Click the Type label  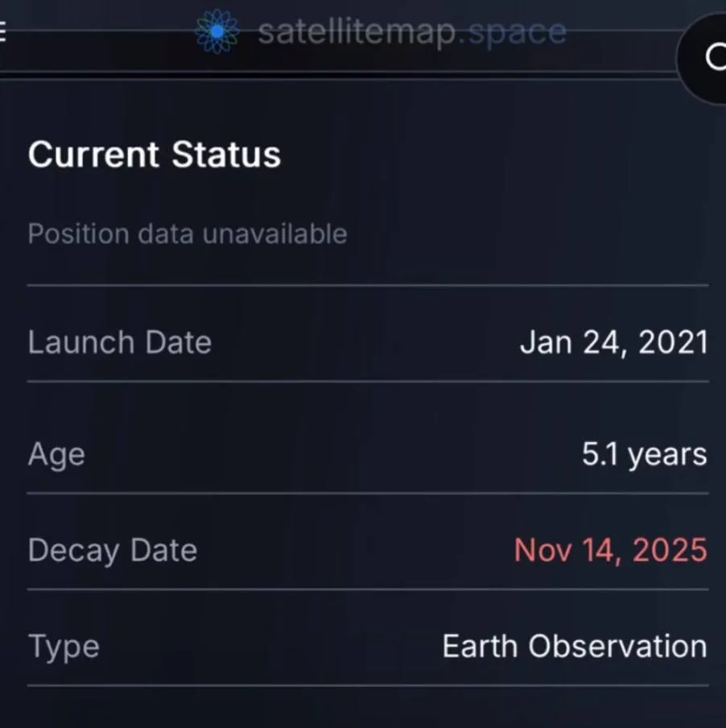[64, 646]
